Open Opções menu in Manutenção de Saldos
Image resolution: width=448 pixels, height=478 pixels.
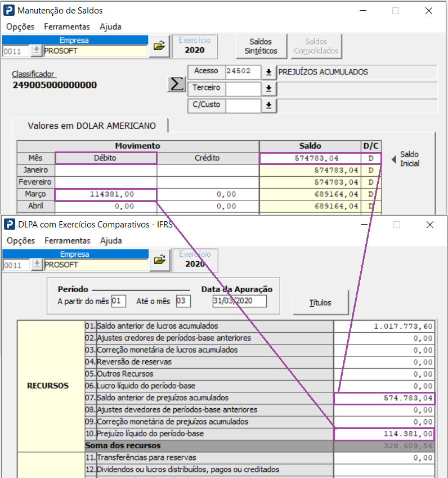tap(20, 27)
